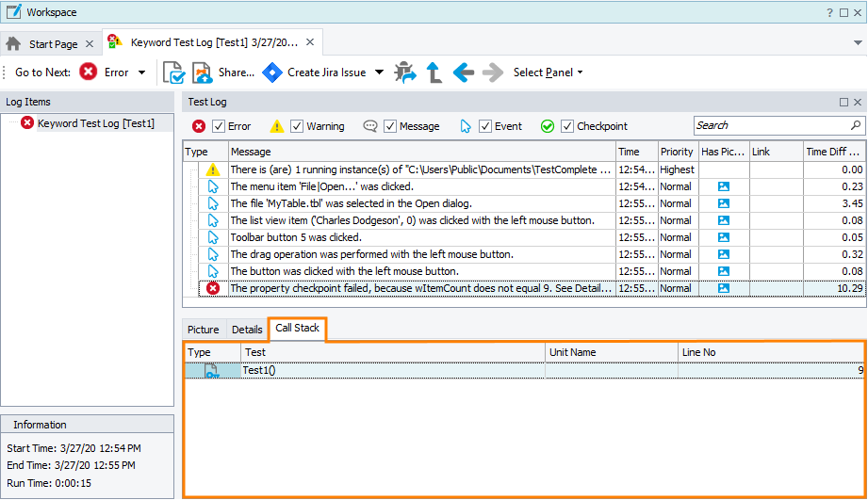
Task: Click the checklist document icon in toolbar
Action: 173,73
